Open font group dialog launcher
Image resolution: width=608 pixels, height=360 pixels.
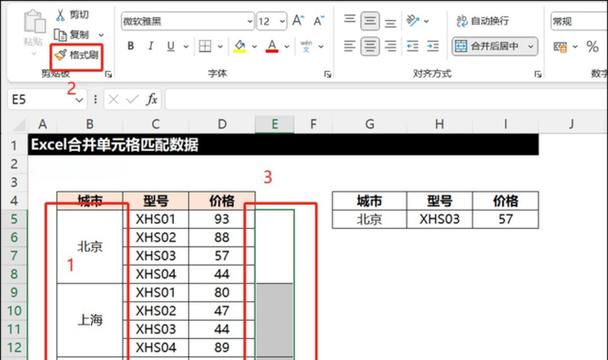tap(328, 74)
